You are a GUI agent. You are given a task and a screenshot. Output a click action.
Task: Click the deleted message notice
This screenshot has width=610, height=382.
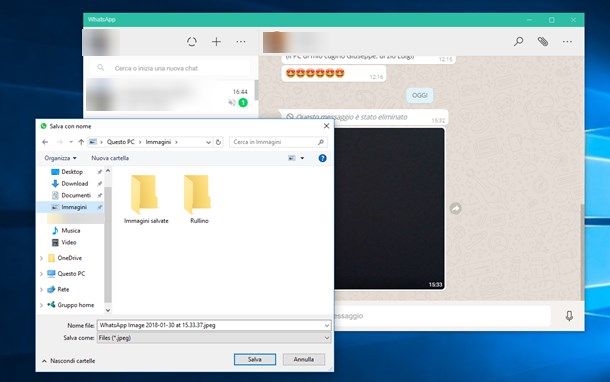[x=364, y=117]
